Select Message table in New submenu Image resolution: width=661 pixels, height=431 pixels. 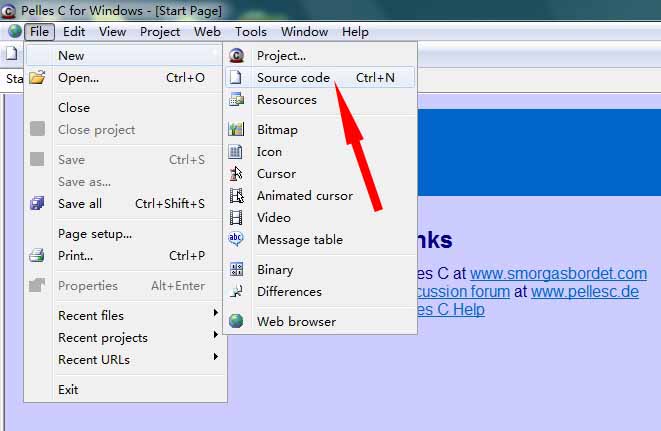[x=320, y=240]
